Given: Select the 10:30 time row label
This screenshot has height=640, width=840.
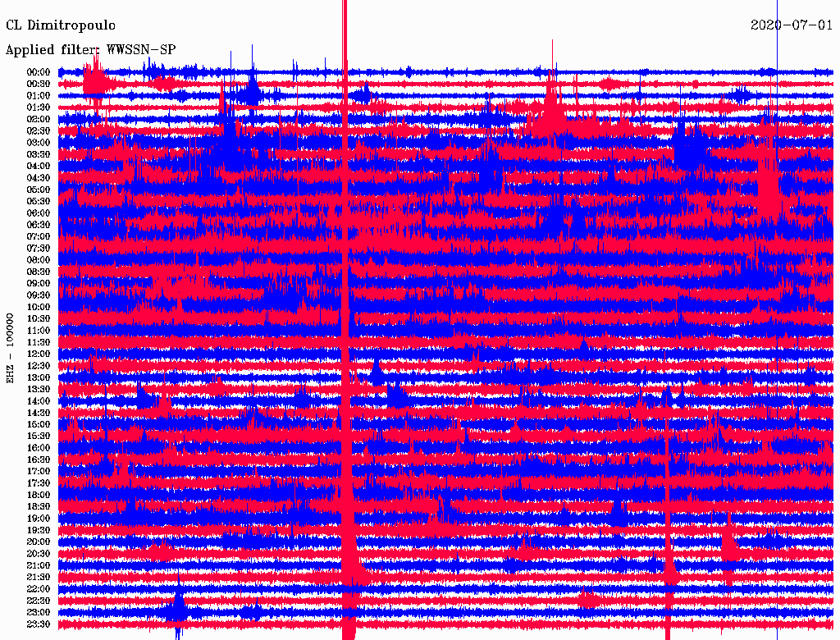Looking at the screenshot, I should 39,318.
